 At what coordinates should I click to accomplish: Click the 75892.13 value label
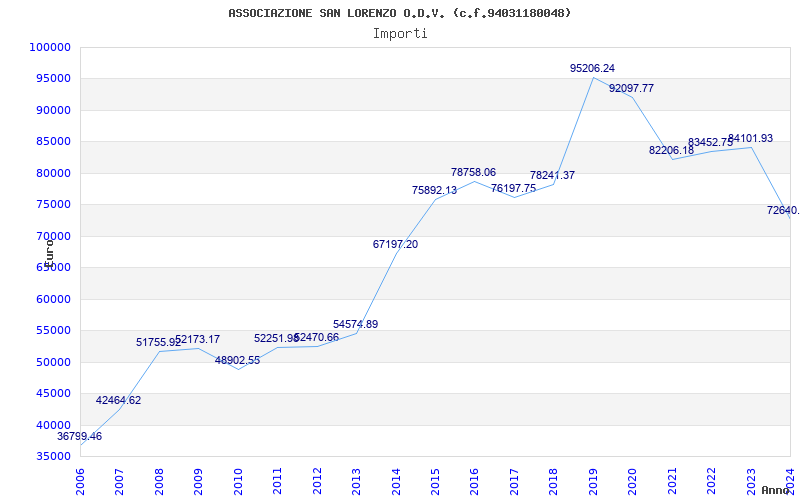435,190
